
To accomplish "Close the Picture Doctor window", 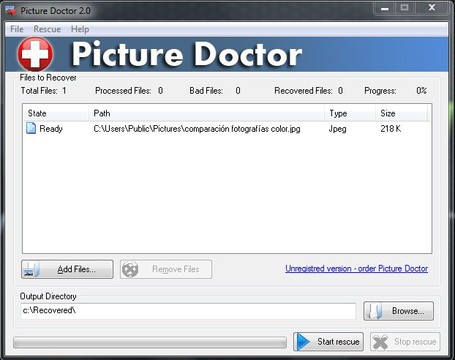I will (x=432, y=8).
